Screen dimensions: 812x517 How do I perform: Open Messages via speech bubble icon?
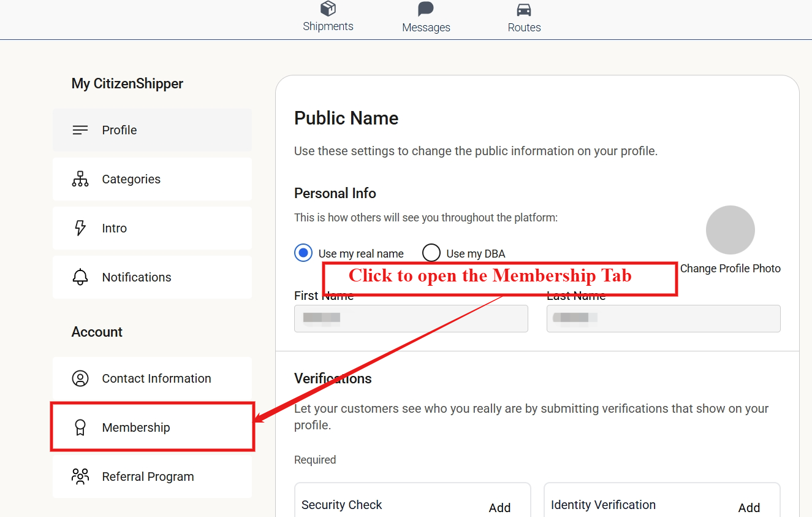pos(426,9)
